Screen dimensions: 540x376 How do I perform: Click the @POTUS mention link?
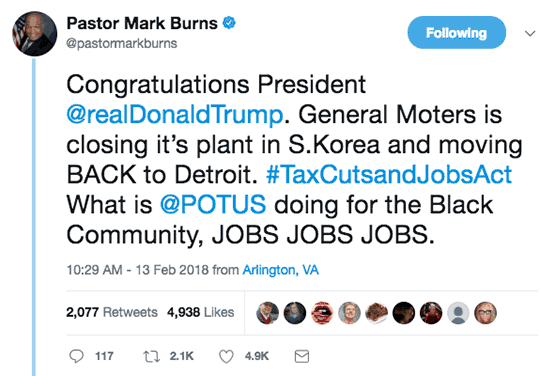pyautogui.click(x=213, y=205)
